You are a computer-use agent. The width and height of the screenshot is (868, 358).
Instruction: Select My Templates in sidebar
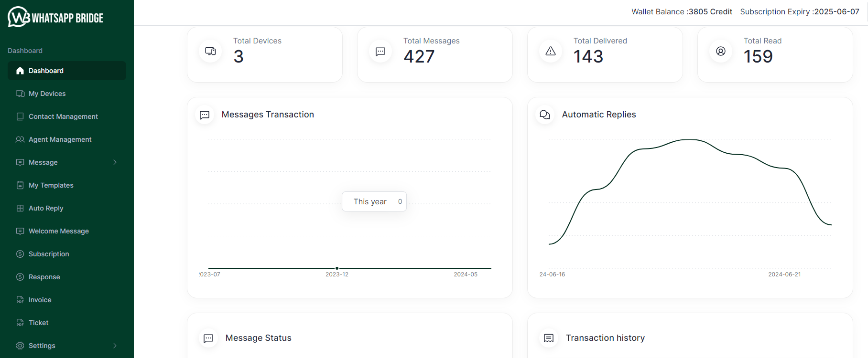tap(67, 185)
